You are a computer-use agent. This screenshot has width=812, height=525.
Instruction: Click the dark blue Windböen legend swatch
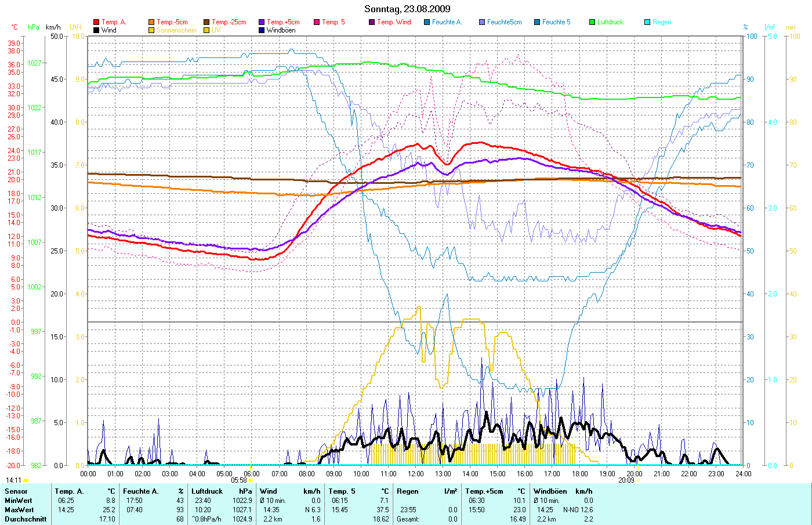262,30
